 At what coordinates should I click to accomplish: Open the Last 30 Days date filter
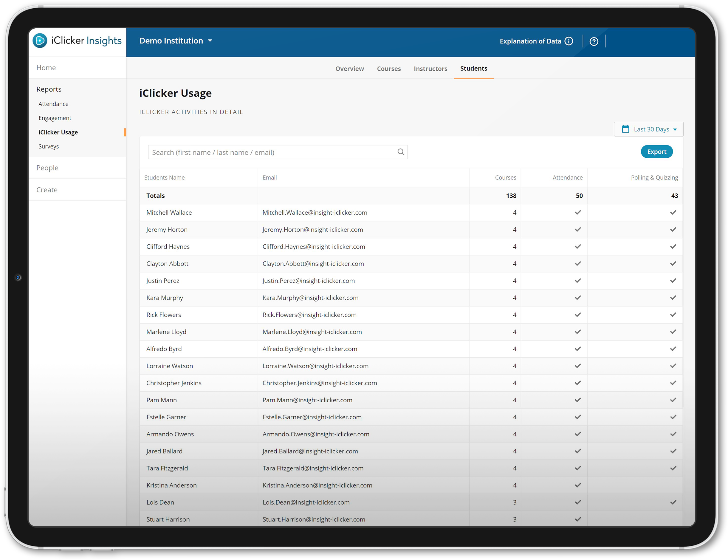pos(649,129)
